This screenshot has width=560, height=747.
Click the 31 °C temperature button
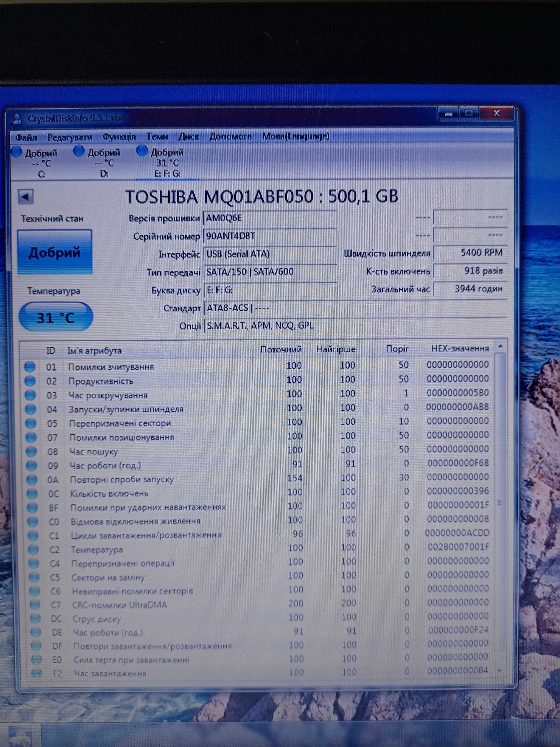click(56, 317)
